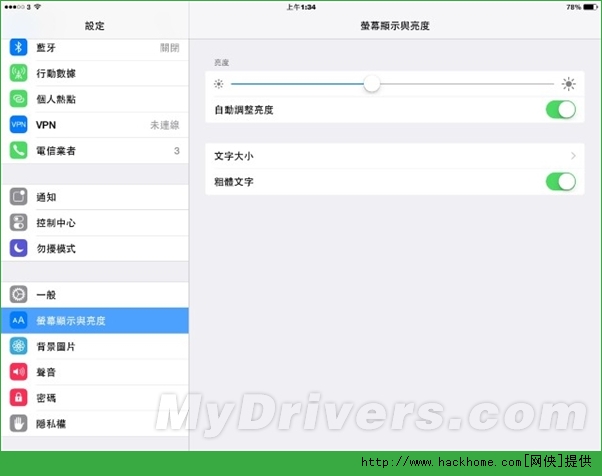Screen dimensions: 602x476
Task: Tap the cellular data antenna icon
Action: pyautogui.click(x=18, y=73)
